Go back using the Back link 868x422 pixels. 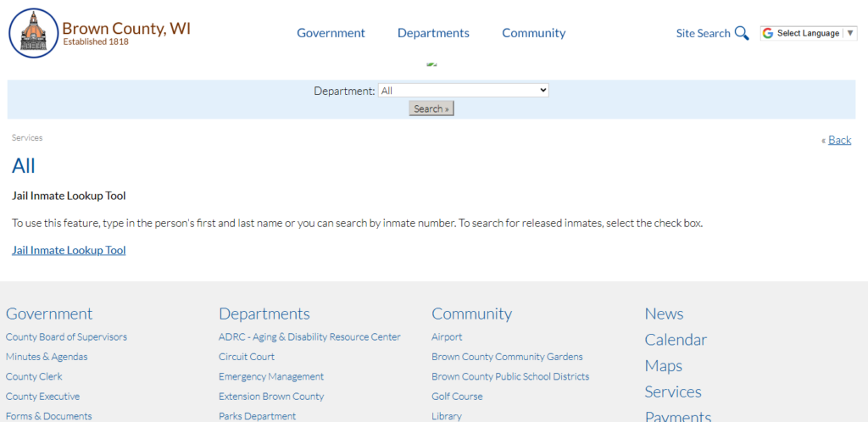(x=839, y=140)
